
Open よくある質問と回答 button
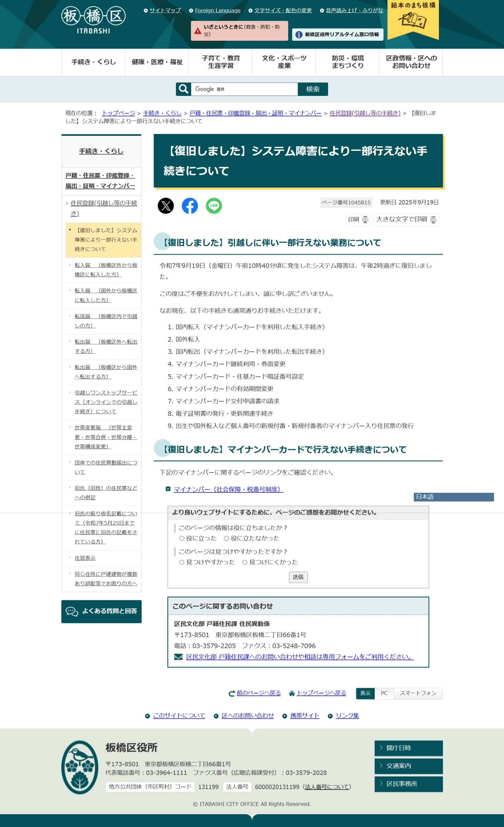tap(101, 611)
